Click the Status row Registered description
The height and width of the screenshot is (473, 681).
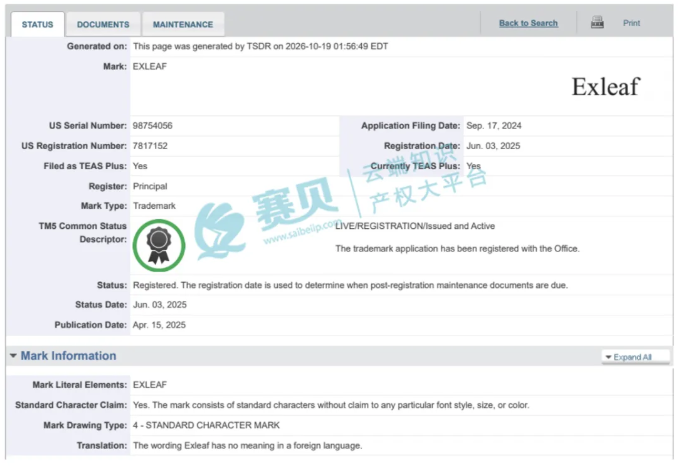coord(350,285)
